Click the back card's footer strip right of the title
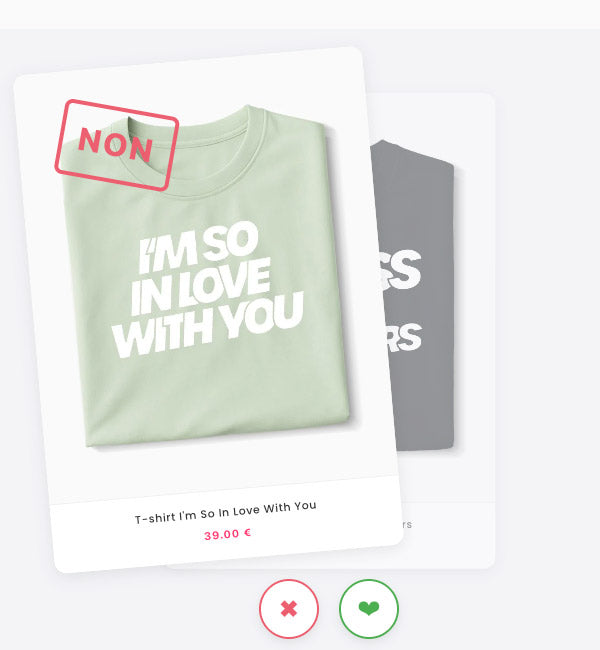The height and width of the screenshot is (650, 600). [x=454, y=524]
